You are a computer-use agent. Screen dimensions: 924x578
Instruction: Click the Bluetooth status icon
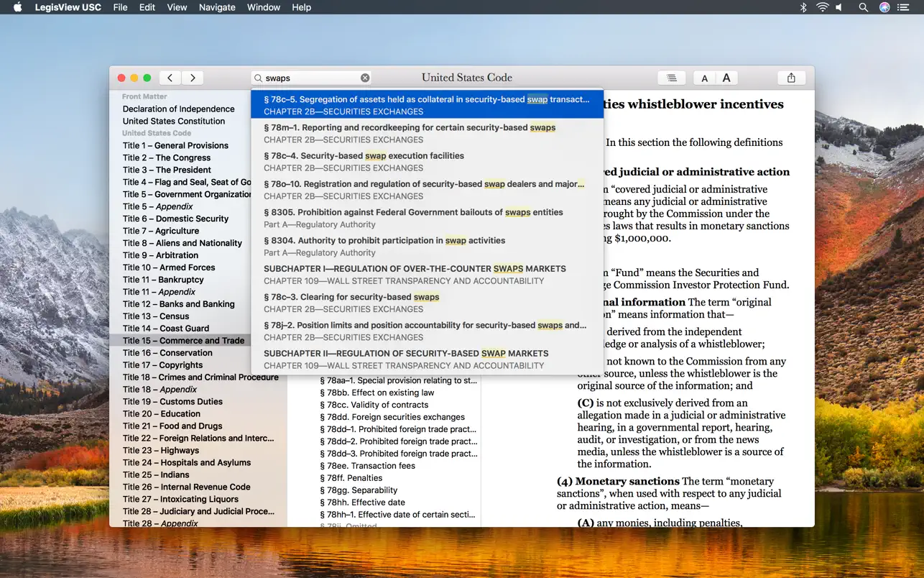pyautogui.click(x=803, y=7)
